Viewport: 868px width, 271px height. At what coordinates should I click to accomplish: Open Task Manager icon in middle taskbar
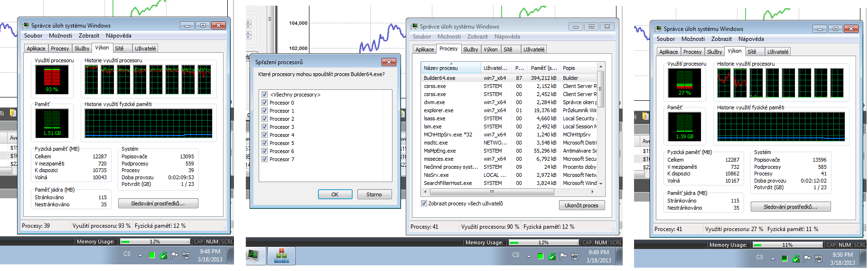pos(253,256)
